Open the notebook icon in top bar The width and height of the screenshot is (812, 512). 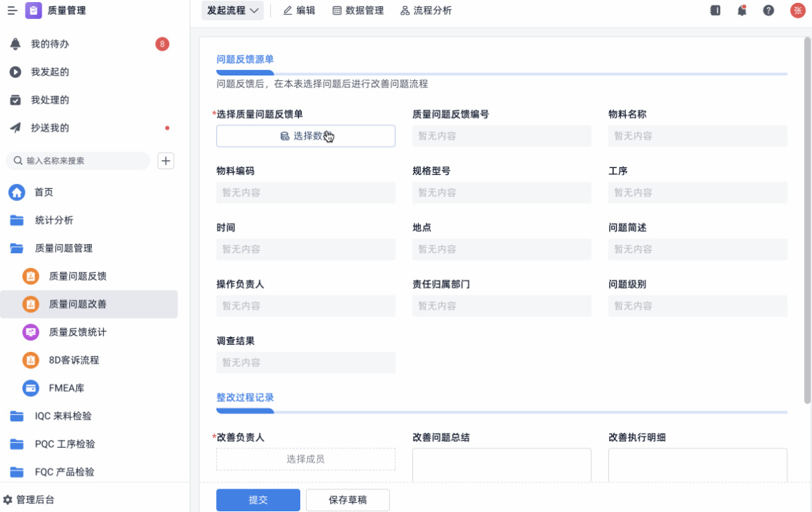click(715, 11)
